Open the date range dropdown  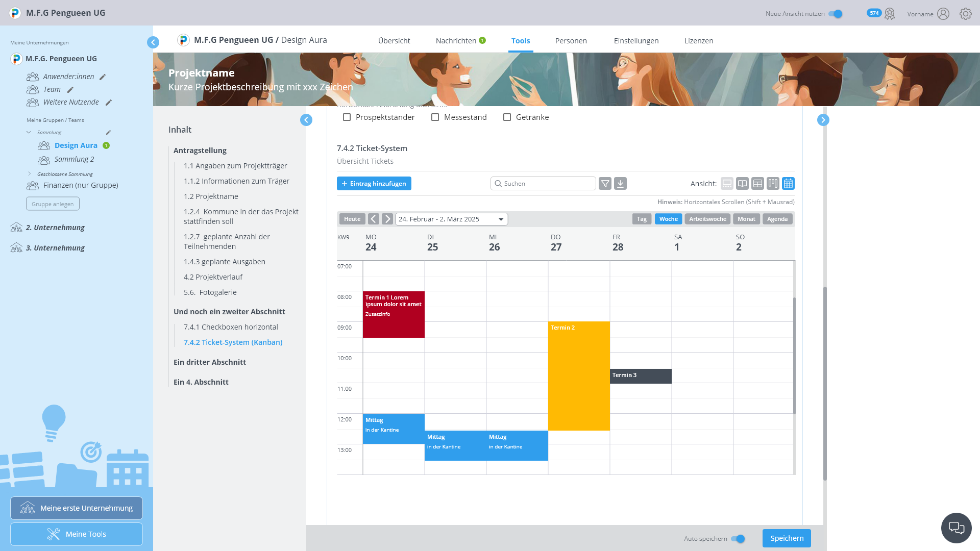point(451,219)
